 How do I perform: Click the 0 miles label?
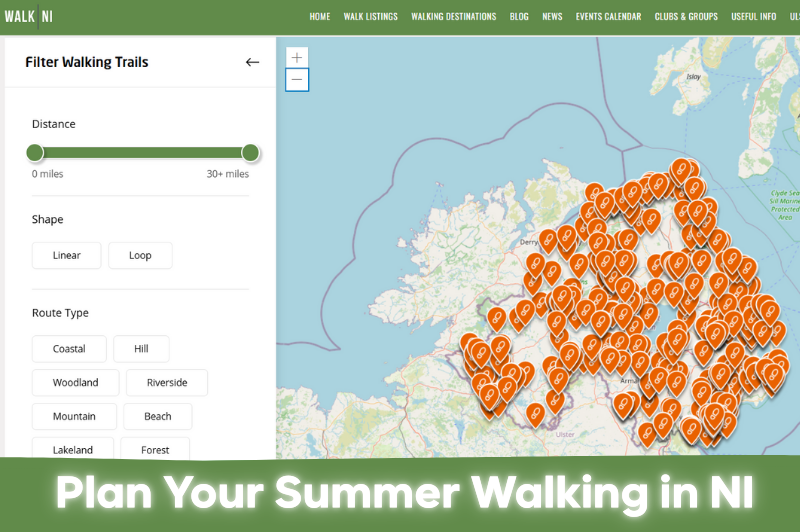47,174
